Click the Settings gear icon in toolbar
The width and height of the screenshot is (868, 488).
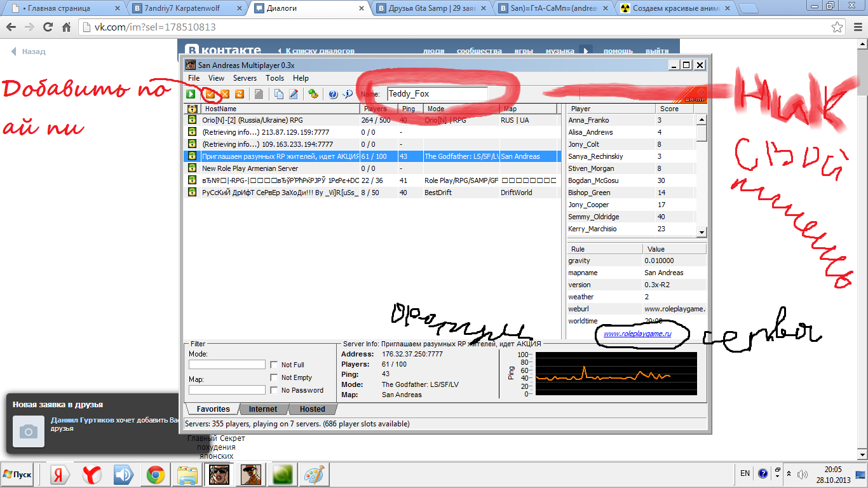click(313, 94)
